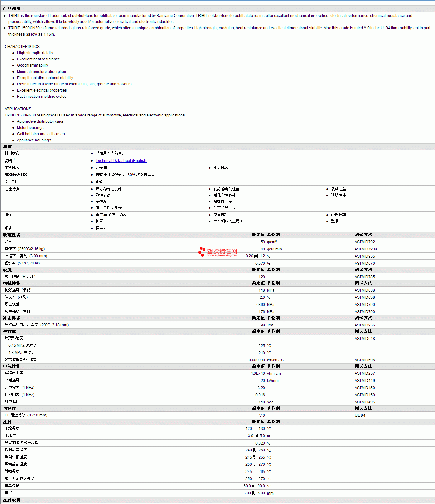Select the '产品说明' section header
Screen dimensions: 435x504
pyautogui.click(x=12, y=9)
